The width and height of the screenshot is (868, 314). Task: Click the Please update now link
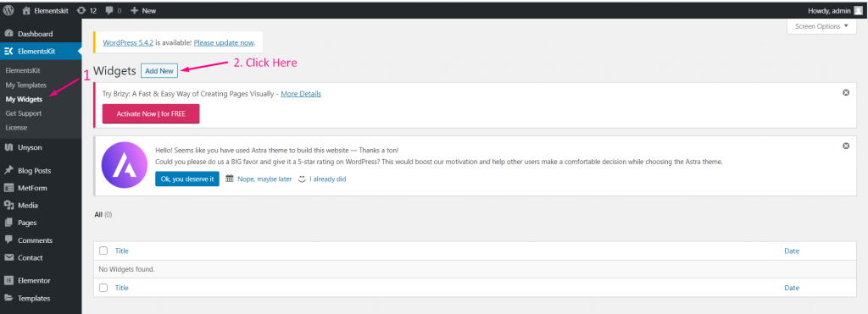[224, 42]
